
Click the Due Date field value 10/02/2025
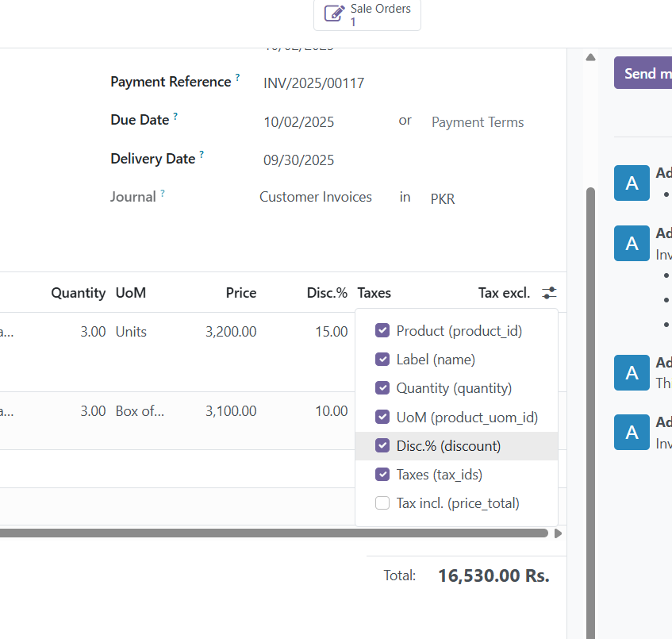click(x=299, y=122)
